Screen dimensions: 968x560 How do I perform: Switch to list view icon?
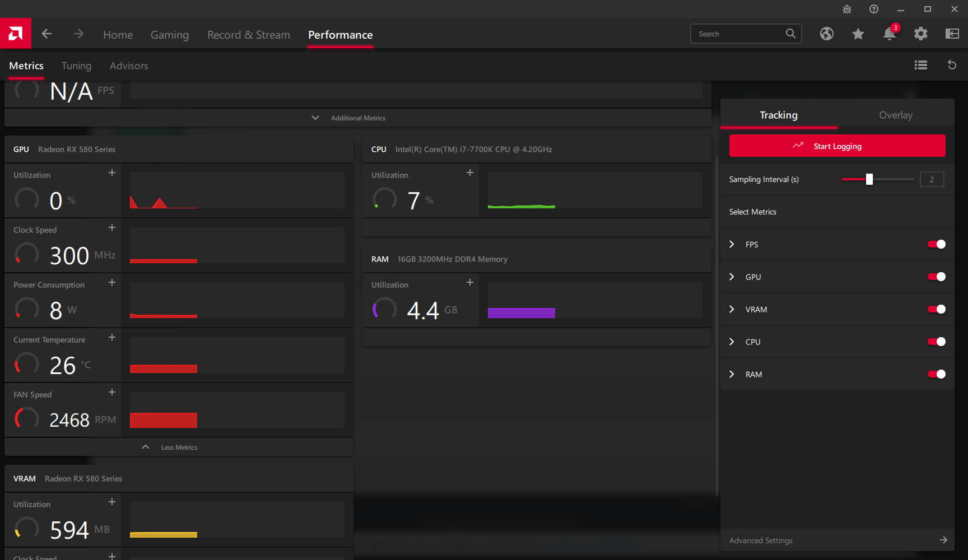click(921, 65)
